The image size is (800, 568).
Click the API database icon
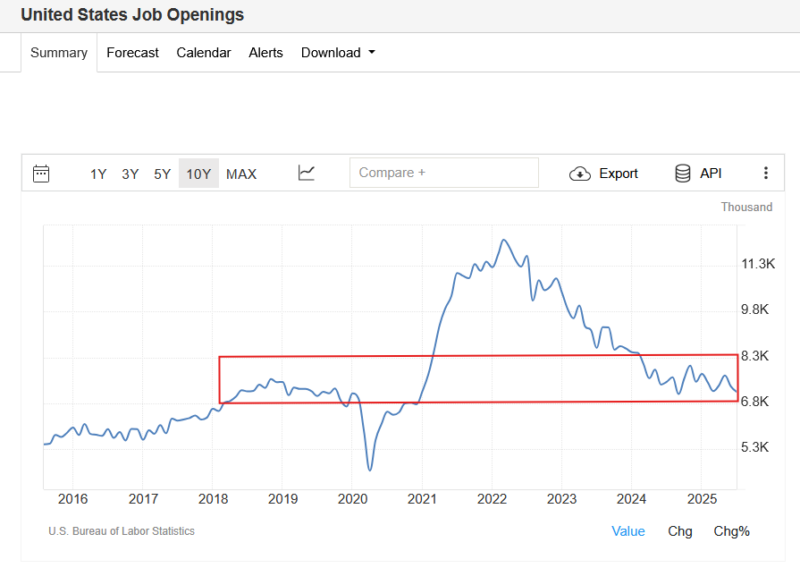click(x=683, y=173)
